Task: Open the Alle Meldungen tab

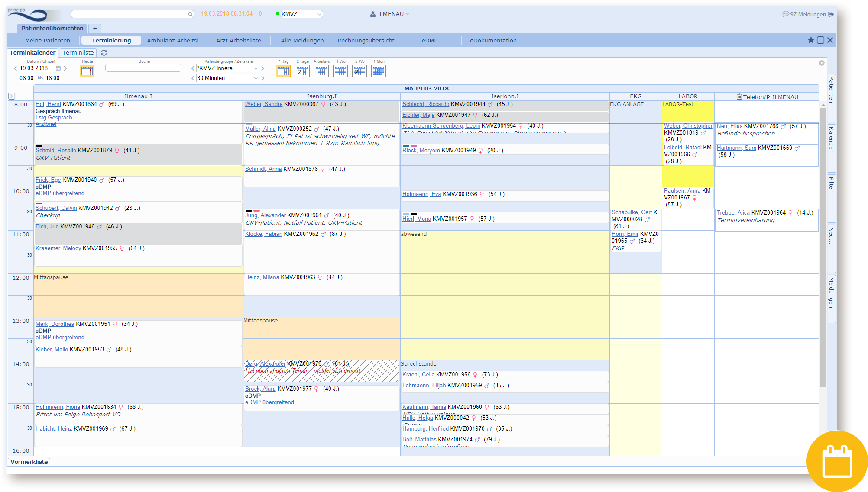Action: pyautogui.click(x=302, y=40)
